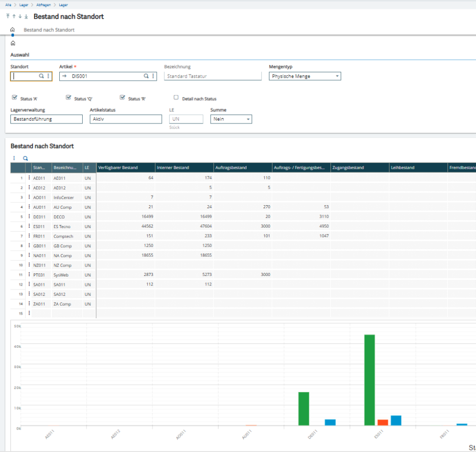Click the green DE011 chart bar
Image resolution: width=476 pixels, height=452 pixels.
pos(304,409)
